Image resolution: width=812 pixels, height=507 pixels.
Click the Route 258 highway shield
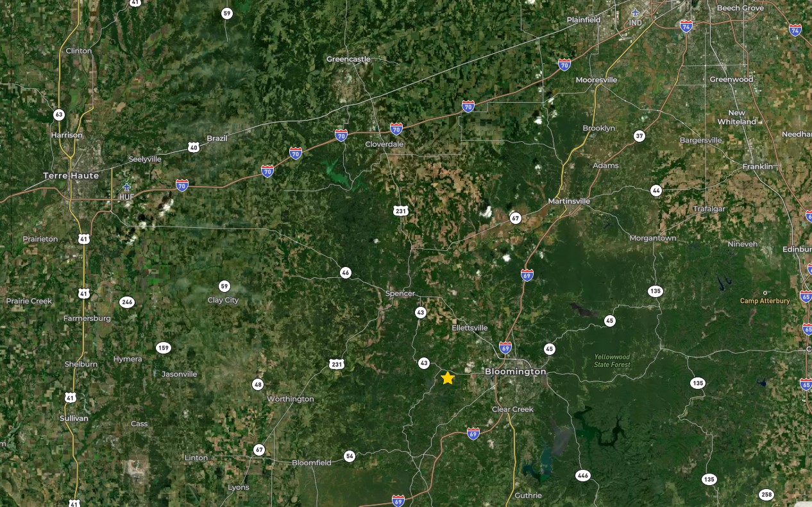pyautogui.click(x=766, y=495)
